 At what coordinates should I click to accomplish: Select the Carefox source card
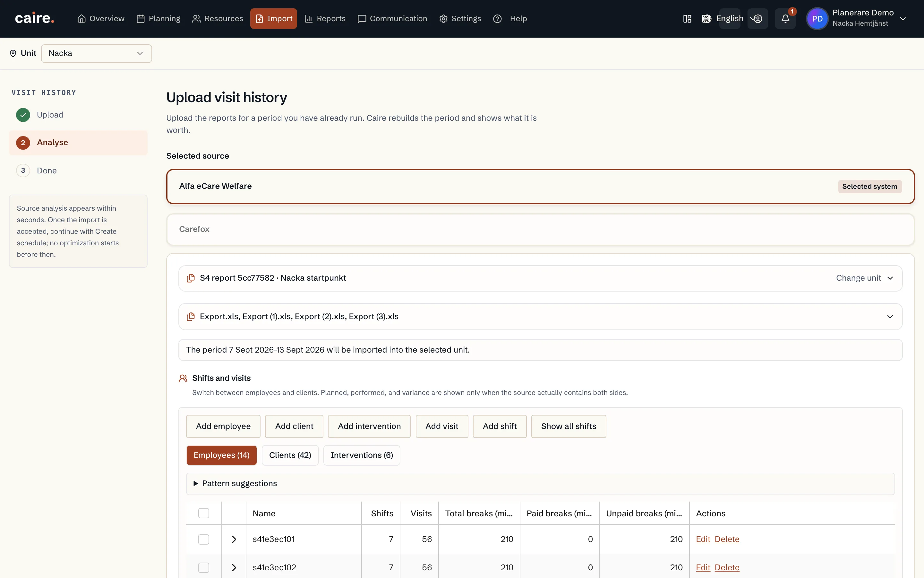coord(540,229)
